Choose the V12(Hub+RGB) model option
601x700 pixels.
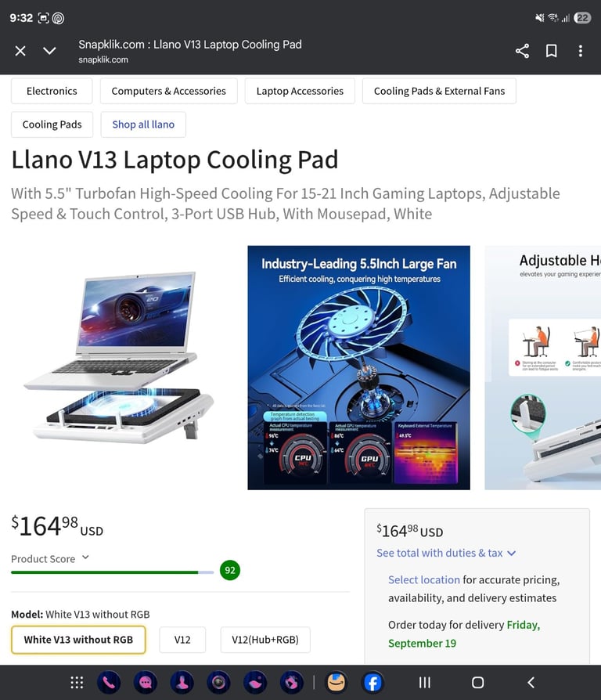265,640
